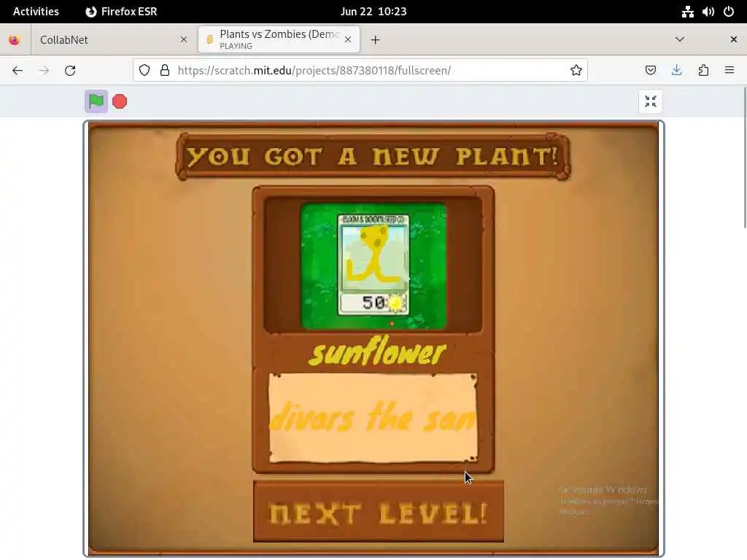Click the plant description parchment note
This screenshot has width=747, height=560.
coord(373,418)
